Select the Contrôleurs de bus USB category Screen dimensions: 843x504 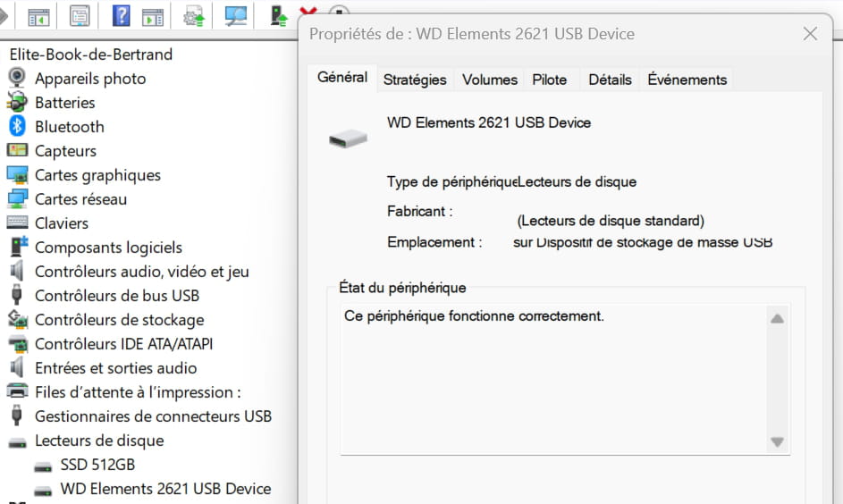116,296
